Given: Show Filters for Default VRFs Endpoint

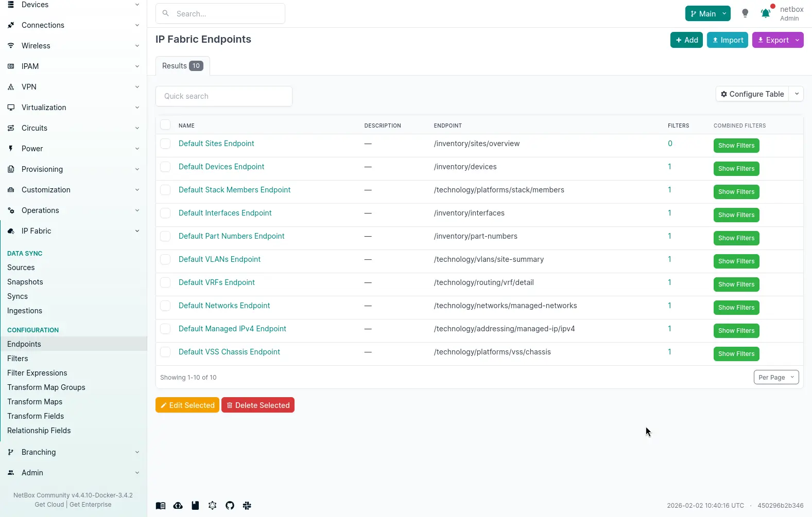Looking at the screenshot, I should pos(736,284).
